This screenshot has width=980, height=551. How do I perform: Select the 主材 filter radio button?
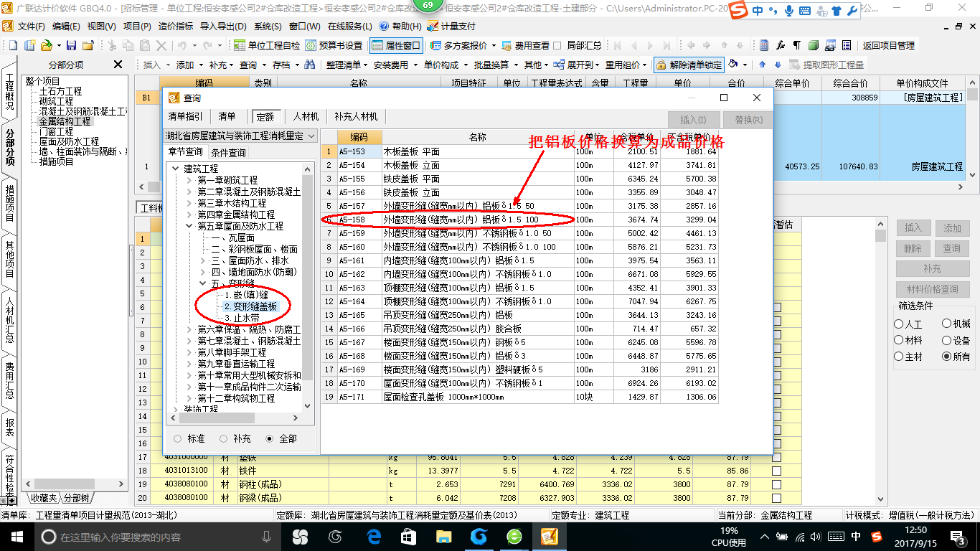click(x=899, y=357)
